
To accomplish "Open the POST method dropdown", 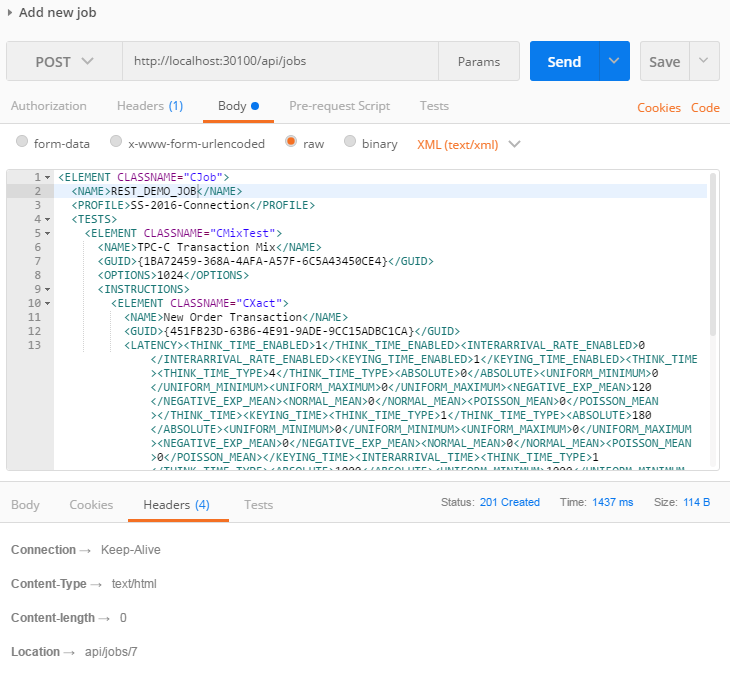I will (x=64, y=61).
